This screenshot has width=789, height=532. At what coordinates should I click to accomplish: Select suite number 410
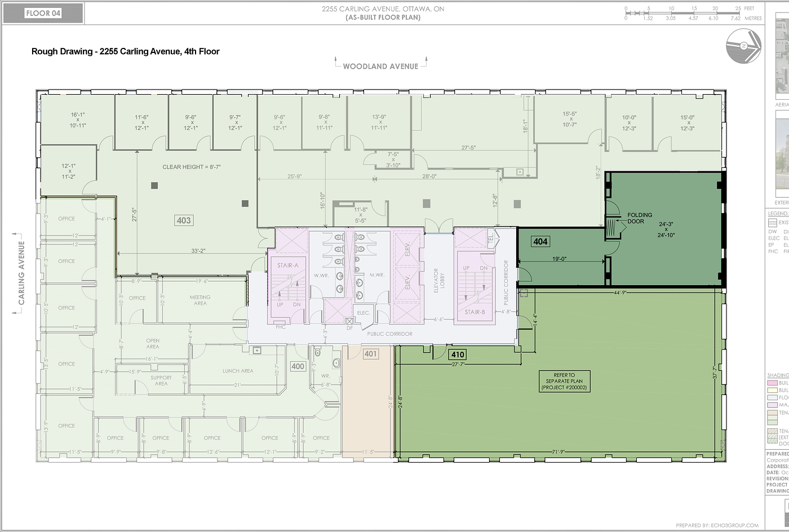point(457,354)
